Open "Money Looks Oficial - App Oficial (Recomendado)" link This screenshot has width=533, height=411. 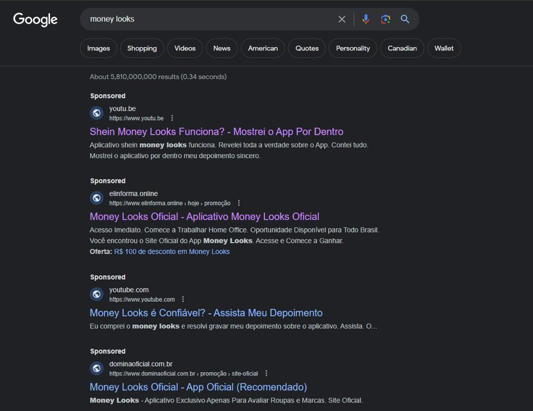199,387
